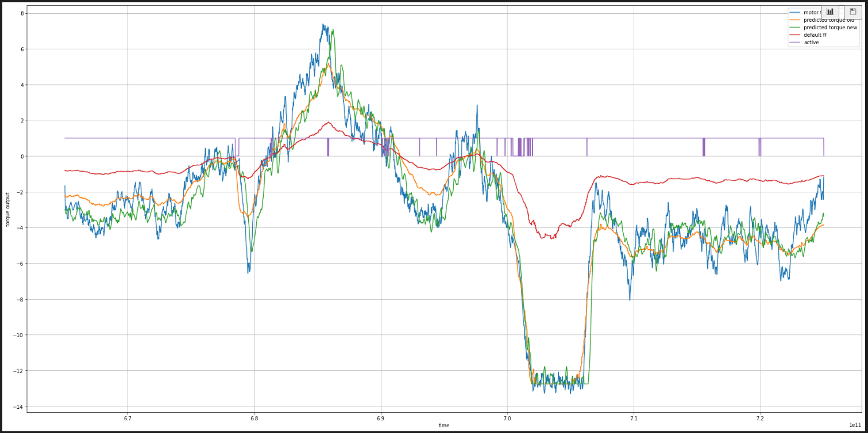Click the 'time' x-axis label
The image size is (868, 433).
pos(444,426)
